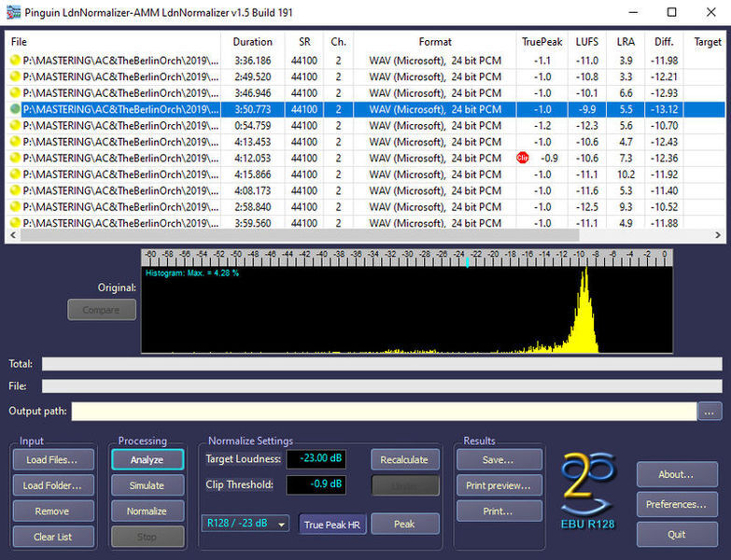Open the R128 / -23 dB preset dropdown
This screenshot has width=731, height=560.
(246, 524)
